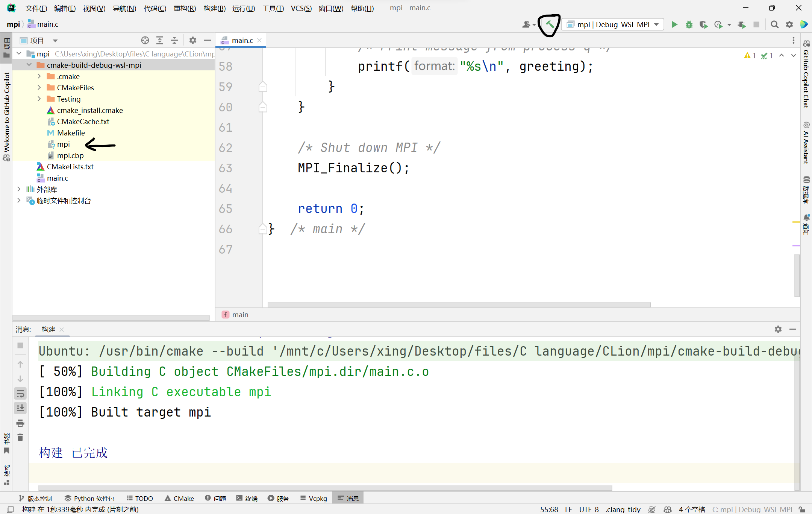The image size is (812, 514).
Task: Open the Vcpkg tool window
Action: tap(314, 498)
